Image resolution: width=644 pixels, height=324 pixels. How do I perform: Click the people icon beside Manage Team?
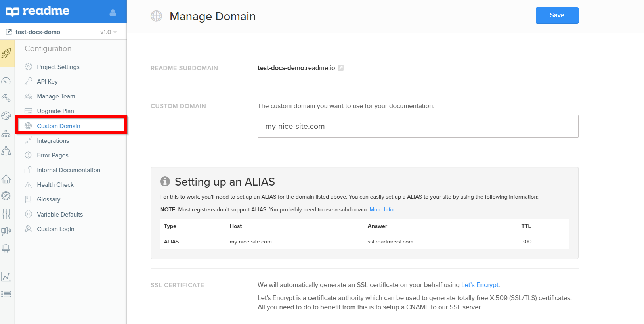28,96
